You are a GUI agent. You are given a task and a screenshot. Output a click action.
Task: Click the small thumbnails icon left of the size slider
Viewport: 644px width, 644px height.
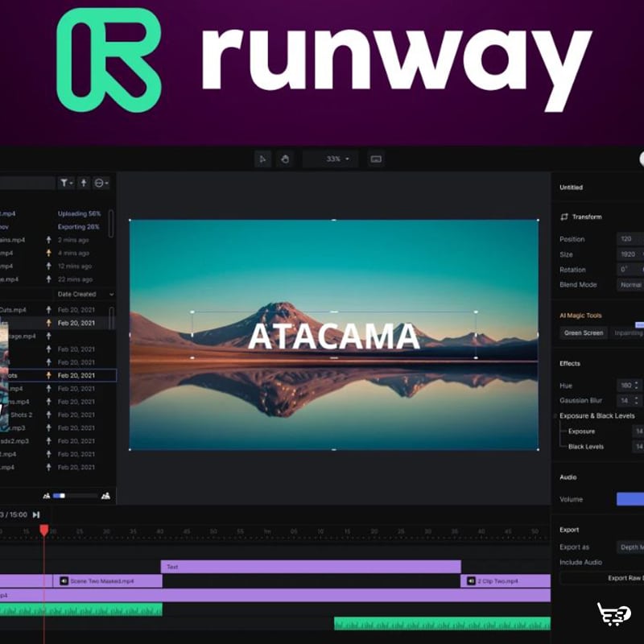coord(47,496)
